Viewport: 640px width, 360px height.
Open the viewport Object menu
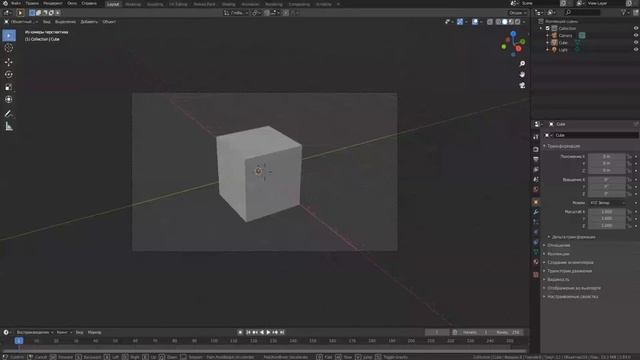[109, 22]
